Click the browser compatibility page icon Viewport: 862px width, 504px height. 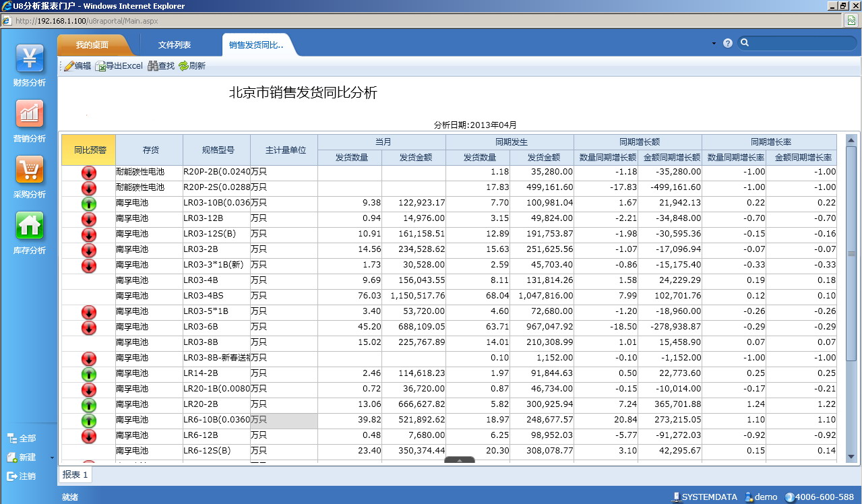point(852,20)
